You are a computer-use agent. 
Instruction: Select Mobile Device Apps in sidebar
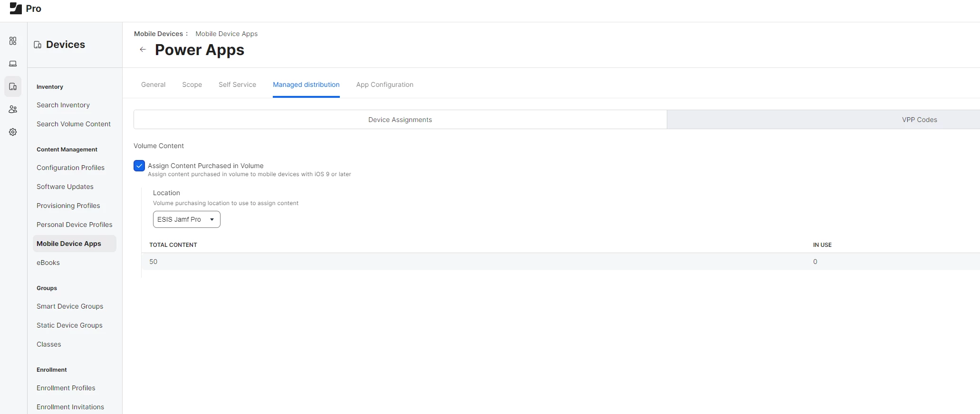[75, 244]
